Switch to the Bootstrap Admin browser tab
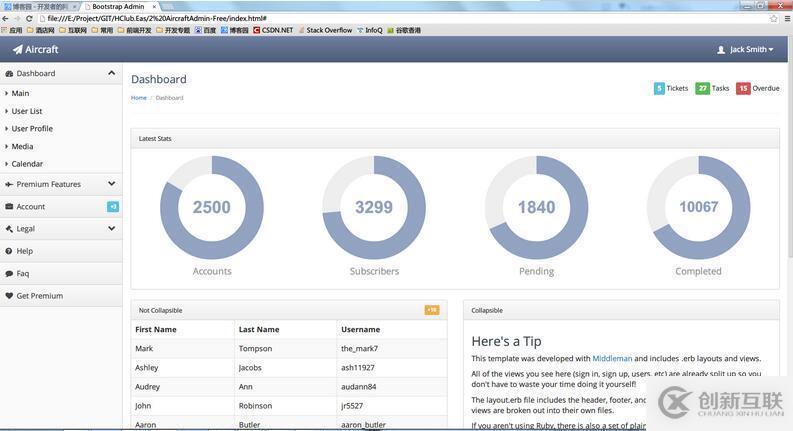Screen dimensions: 793x431 click(x=118, y=7)
